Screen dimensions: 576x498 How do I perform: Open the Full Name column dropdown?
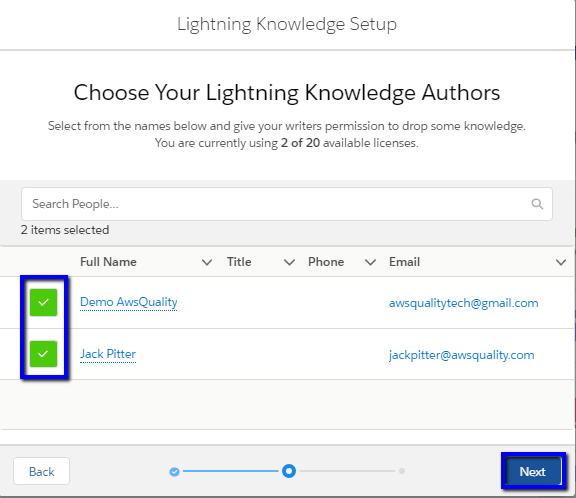click(207, 262)
